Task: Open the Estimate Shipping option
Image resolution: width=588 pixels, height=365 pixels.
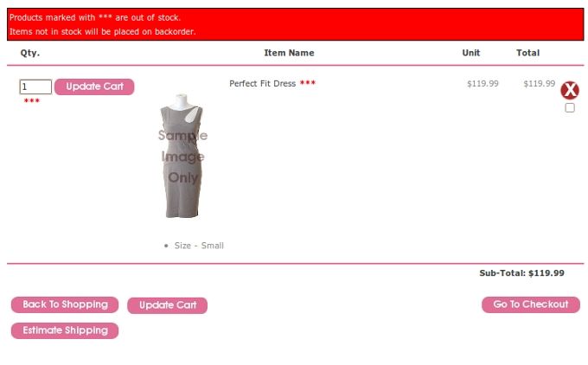Action: [65, 330]
